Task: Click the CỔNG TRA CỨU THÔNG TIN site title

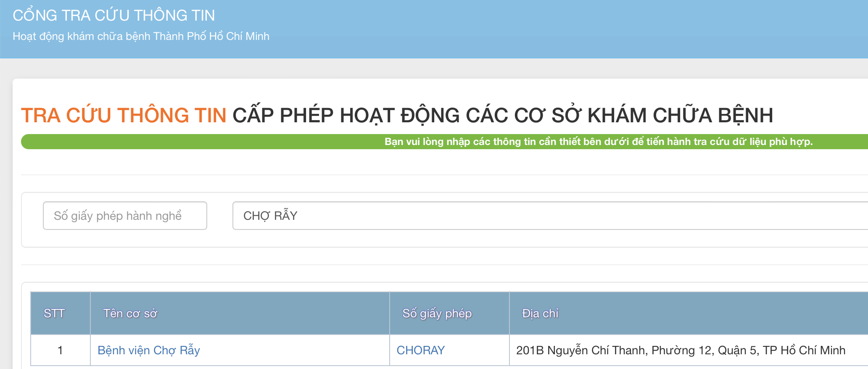Action: 113,16
